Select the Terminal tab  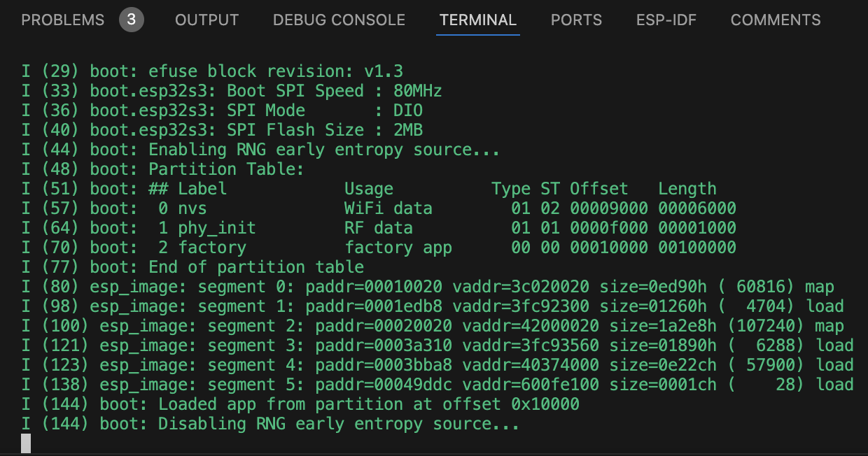pos(477,20)
